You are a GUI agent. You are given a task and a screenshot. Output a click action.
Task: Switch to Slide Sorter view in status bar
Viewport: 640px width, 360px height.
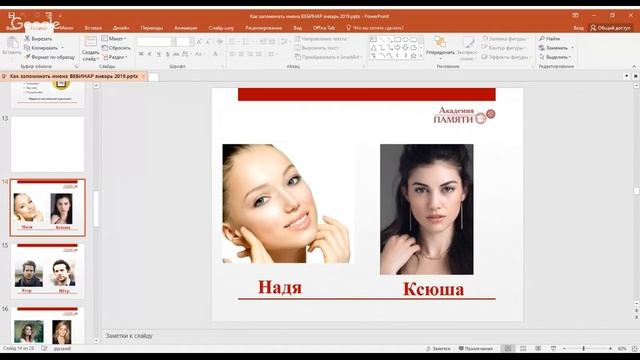pos(523,348)
